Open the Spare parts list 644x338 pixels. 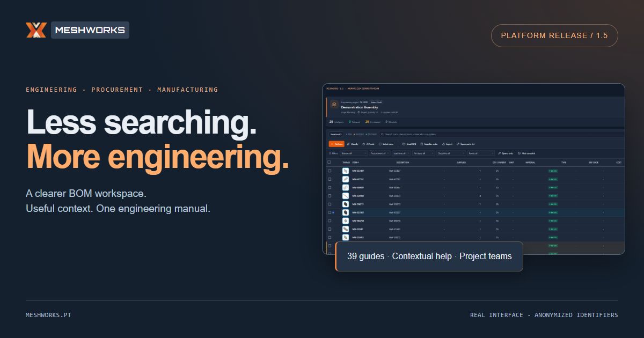pos(465,144)
